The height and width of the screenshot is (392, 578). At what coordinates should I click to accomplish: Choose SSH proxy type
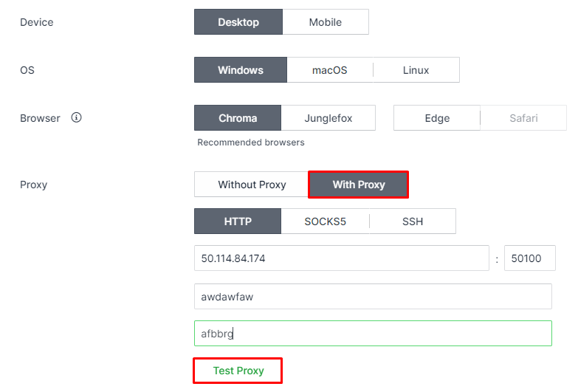pos(413,221)
